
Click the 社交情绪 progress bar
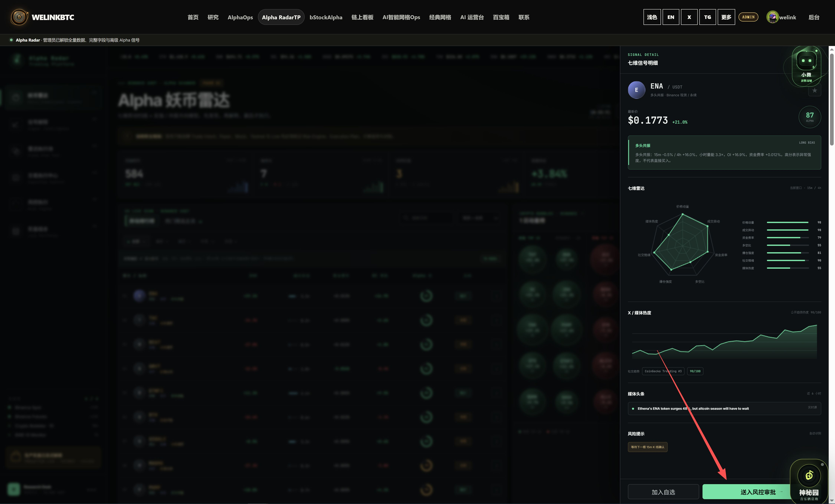(x=788, y=260)
